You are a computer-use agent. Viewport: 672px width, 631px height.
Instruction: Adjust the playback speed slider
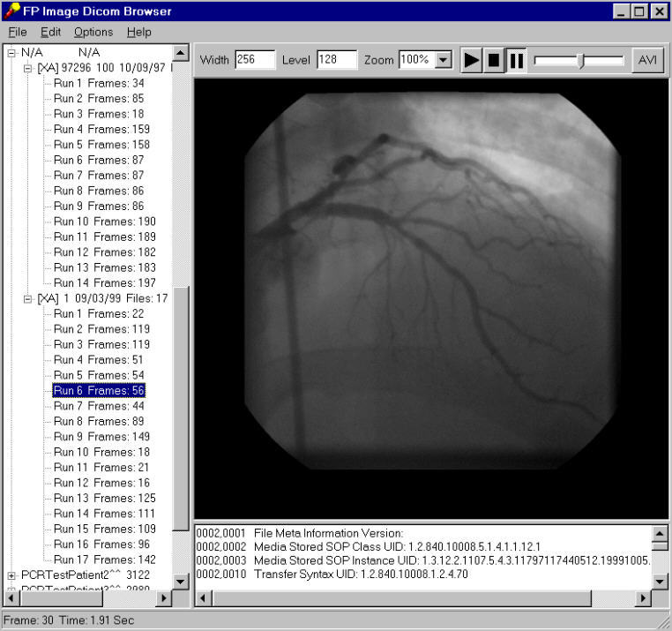(580, 61)
